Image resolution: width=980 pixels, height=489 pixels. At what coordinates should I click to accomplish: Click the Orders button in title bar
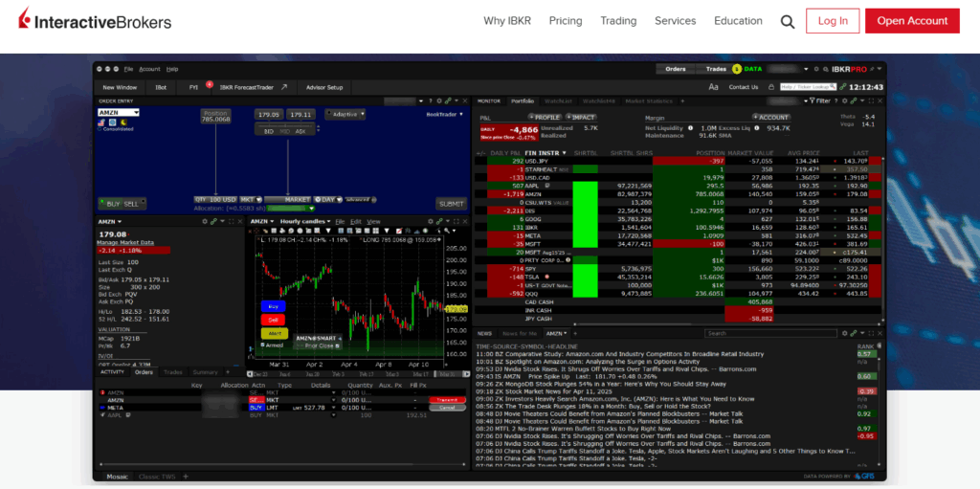[676, 69]
